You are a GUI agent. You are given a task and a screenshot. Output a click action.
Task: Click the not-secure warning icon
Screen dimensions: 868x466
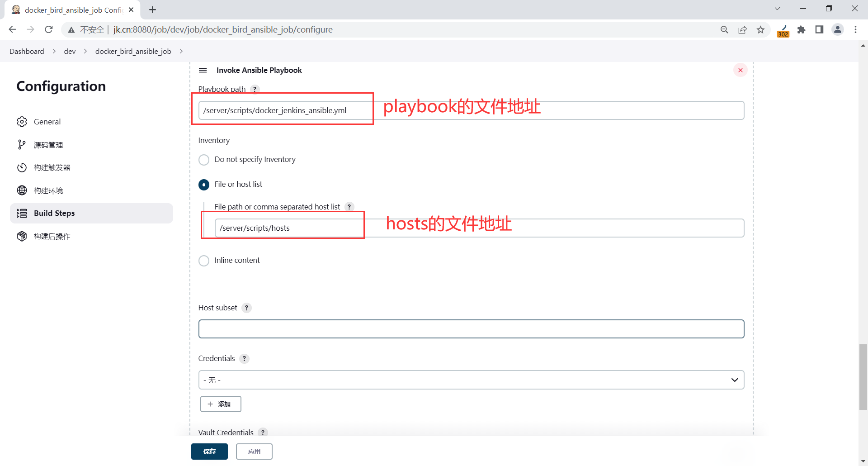point(71,30)
